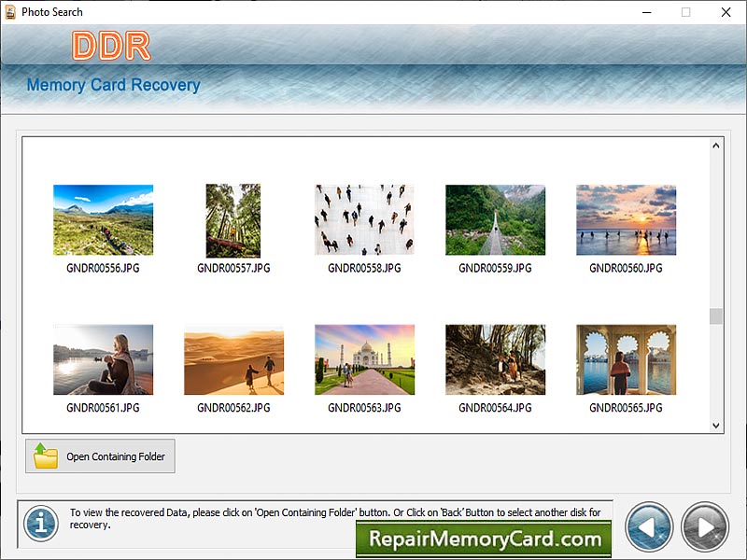Click the file name GNDR00561.JPG

[x=103, y=408]
